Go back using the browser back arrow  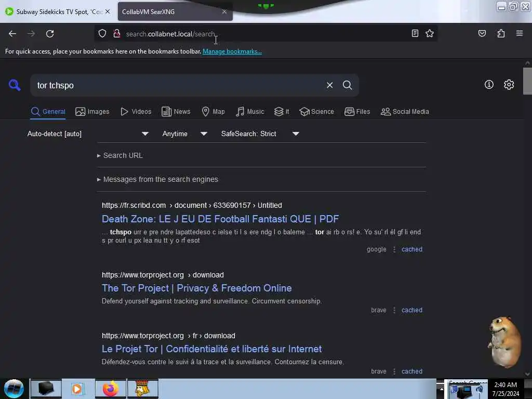pyautogui.click(x=12, y=34)
